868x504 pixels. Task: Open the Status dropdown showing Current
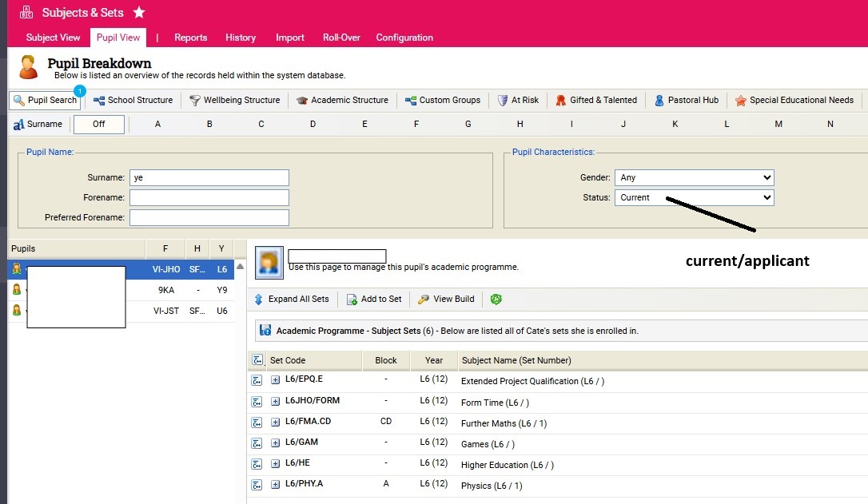coord(694,197)
